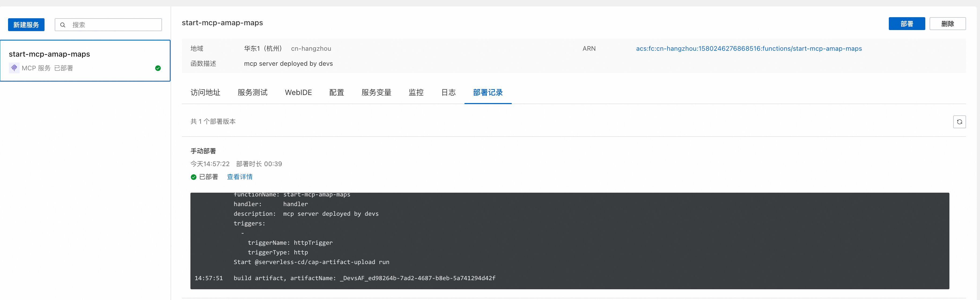980x300 pixels.
Task: Click the search magnifier icon
Action: coord(63,25)
